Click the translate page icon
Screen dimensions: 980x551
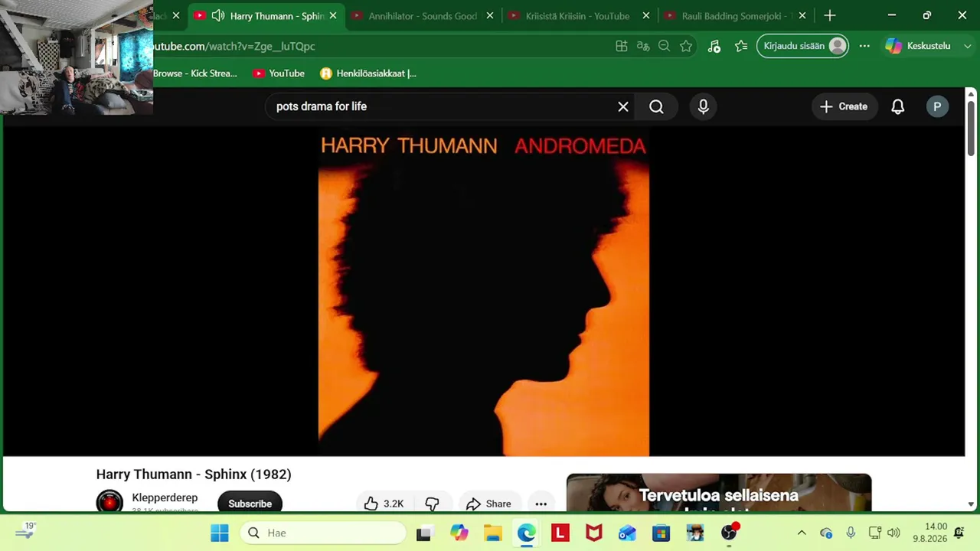pos(643,46)
